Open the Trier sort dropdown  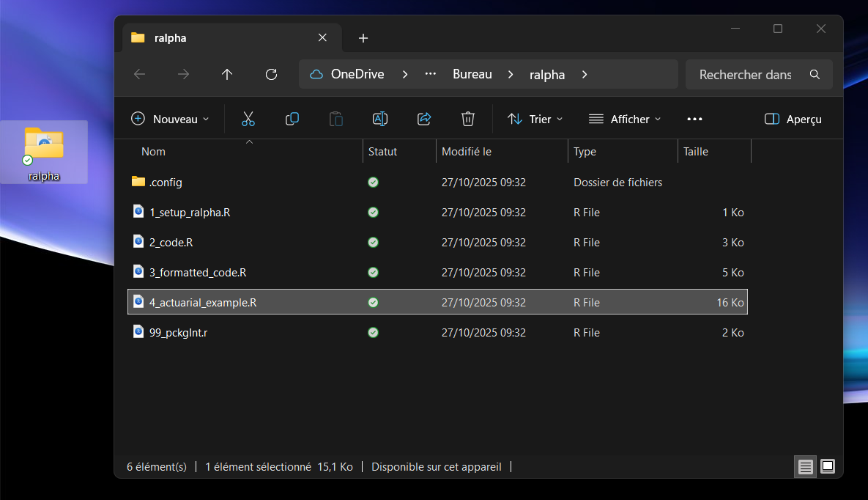[x=535, y=120]
